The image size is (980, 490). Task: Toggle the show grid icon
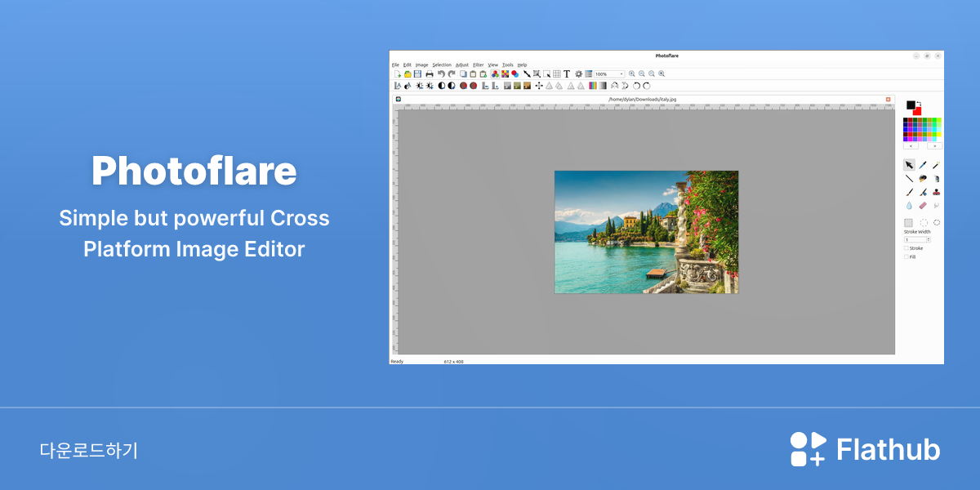(556, 73)
